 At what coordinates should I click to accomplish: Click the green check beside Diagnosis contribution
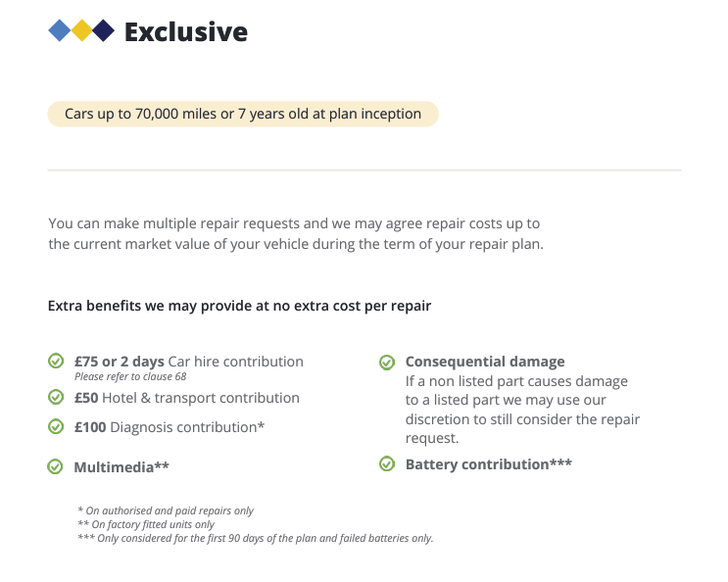click(56, 426)
